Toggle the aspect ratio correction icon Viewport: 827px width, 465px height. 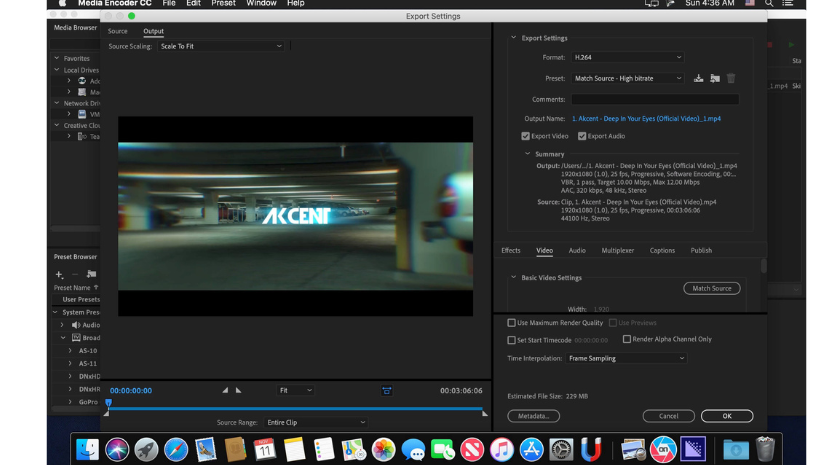[387, 390]
